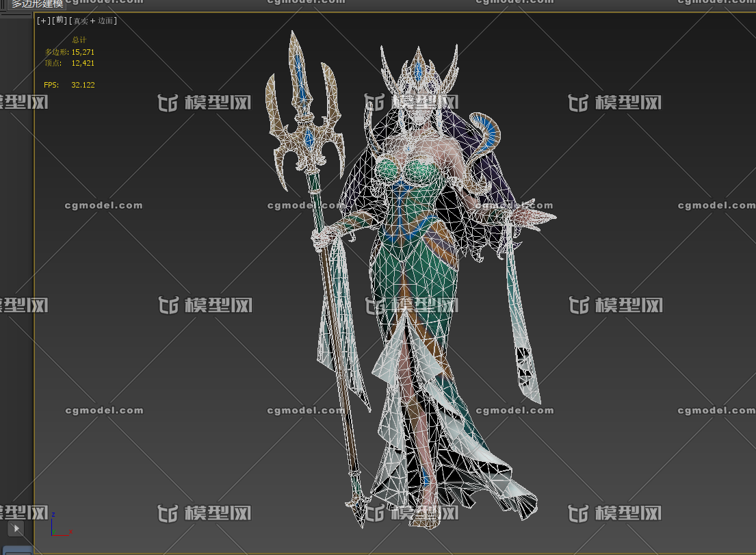Open the [+] viewport general menu
Screen dimensions: 756x555
(43, 21)
